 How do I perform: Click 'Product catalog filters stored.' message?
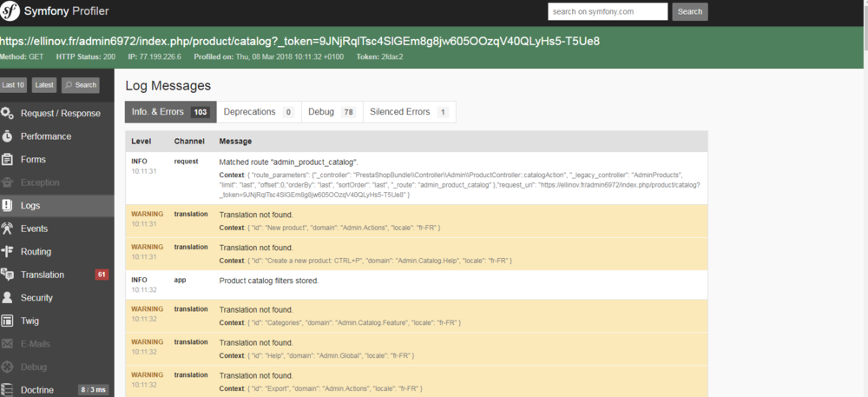pos(269,281)
